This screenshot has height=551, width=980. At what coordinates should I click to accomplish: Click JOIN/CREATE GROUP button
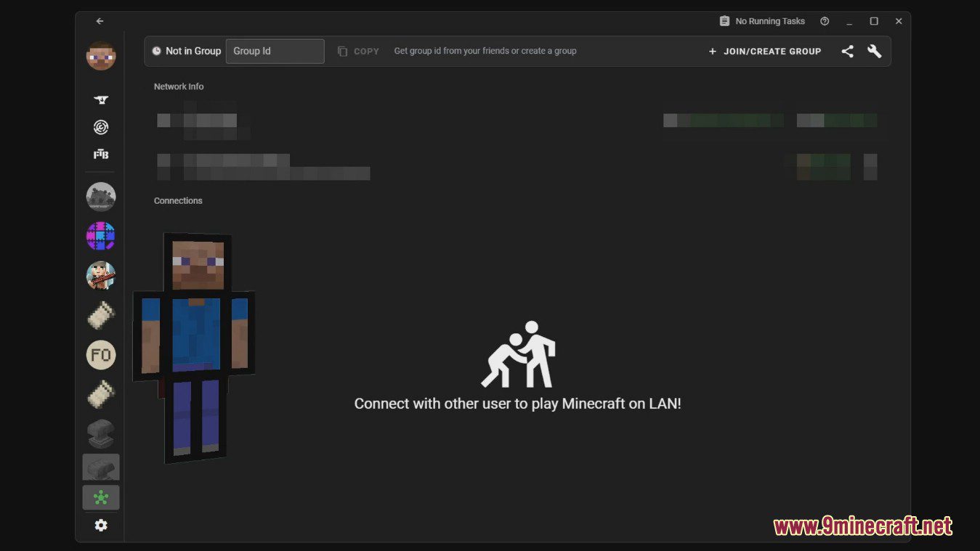[x=765, y=51]
